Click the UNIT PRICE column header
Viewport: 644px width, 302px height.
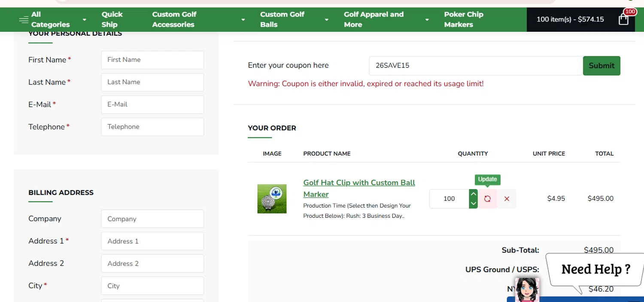point(549,153)
